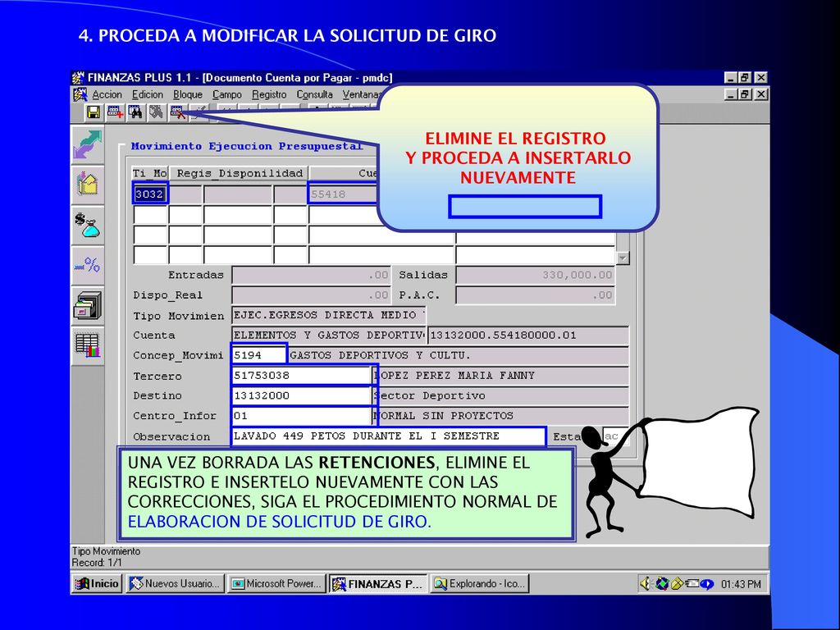Click the Inicio start button
Screen dimensions: 840x630
(x=97, y=583)
